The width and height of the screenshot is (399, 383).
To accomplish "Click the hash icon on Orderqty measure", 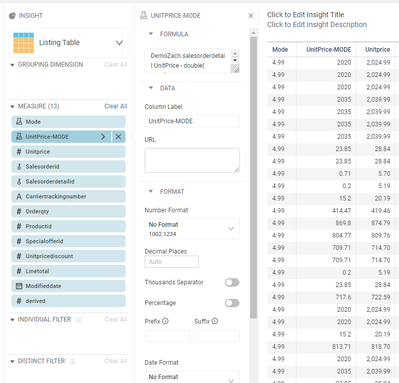I will point(19,211).
